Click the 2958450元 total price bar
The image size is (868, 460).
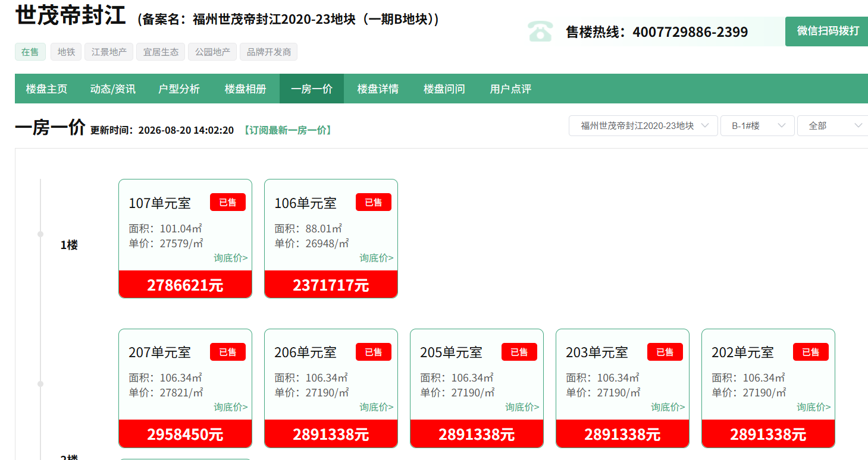[186, 434]
